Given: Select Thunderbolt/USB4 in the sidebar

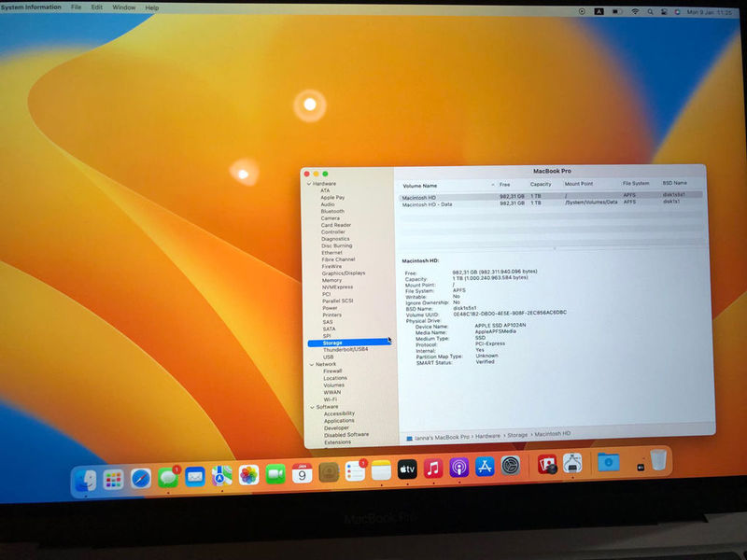Looking at the screenshot, I should click(x=345, y=349).
